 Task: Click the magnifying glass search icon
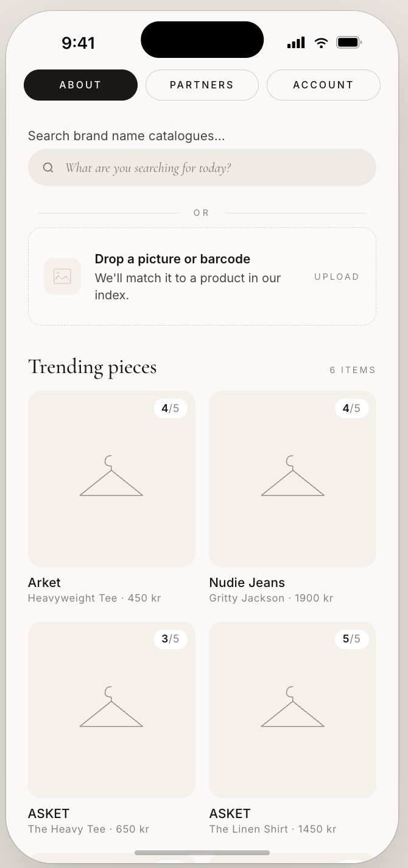click(x=48, y=167)
